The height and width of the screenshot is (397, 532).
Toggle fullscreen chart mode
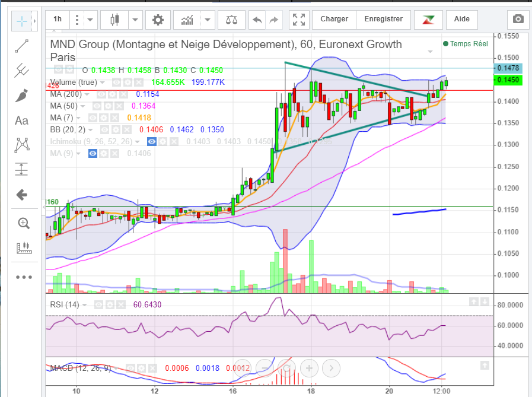pos(299,20)
